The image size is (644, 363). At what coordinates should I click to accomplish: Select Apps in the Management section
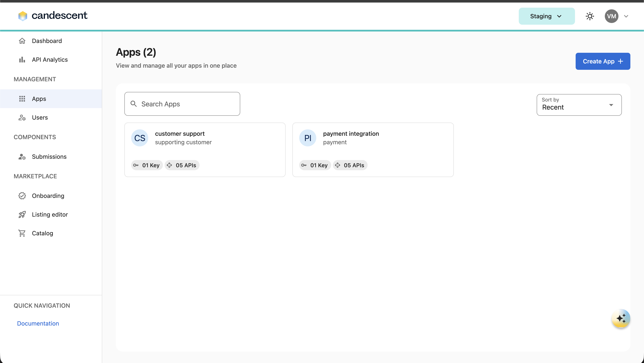tap(51, 99)
